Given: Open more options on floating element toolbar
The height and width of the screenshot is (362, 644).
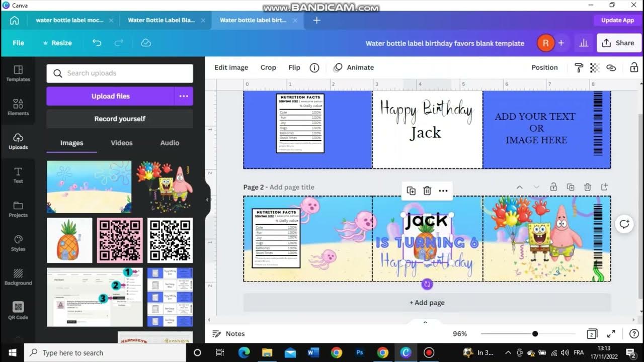Looking at the screenshot, I should pyautogui.click(x=443, y=191).
